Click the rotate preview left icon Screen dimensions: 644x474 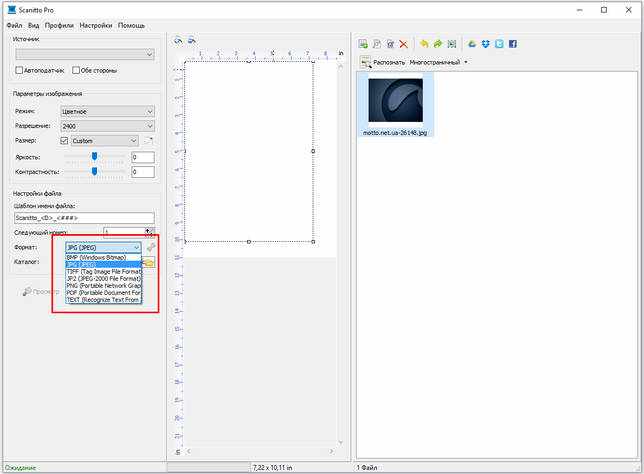pyautogui.click(x=178, y=40)
